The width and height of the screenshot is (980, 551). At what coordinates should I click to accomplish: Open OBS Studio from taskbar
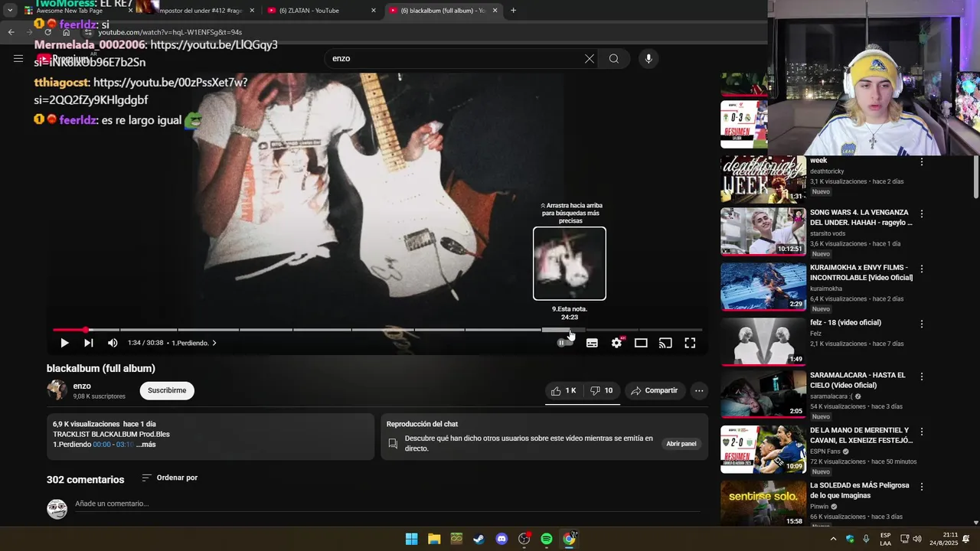click(x=524, y=539)
